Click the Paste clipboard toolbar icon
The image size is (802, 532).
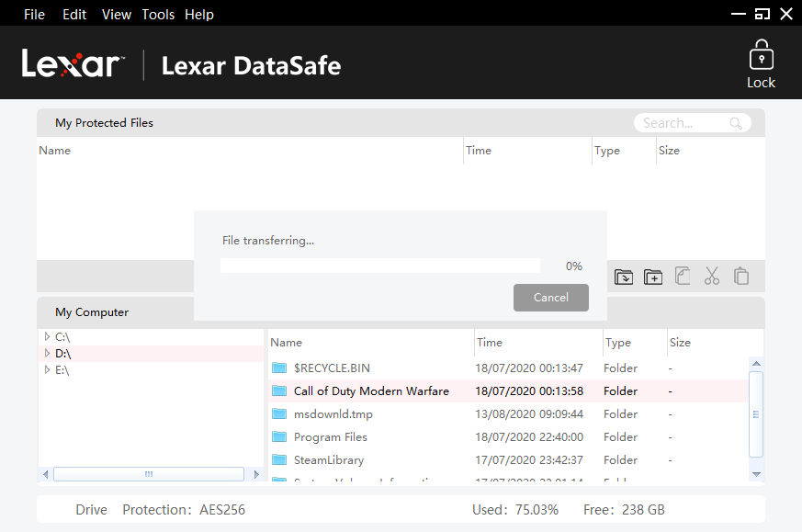741,276
